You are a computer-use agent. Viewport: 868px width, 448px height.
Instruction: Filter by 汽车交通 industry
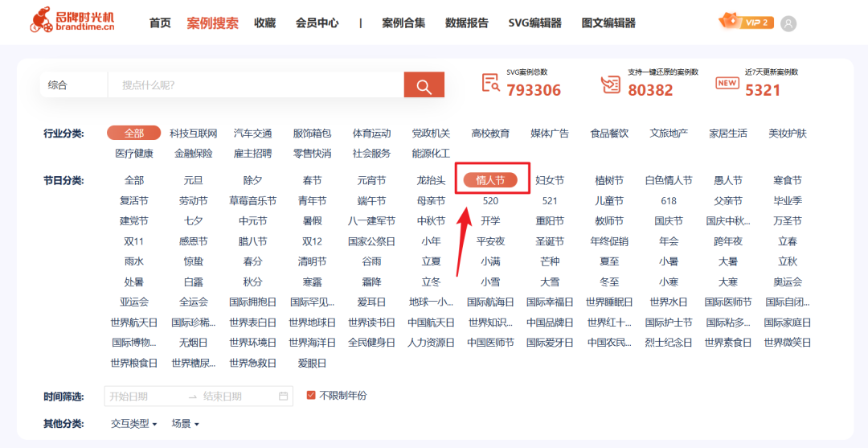pos(252,134)
